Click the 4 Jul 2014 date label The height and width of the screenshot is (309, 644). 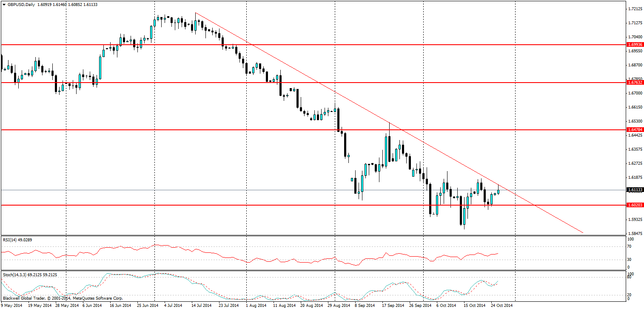pyautogui.click(x=174, y=305)
